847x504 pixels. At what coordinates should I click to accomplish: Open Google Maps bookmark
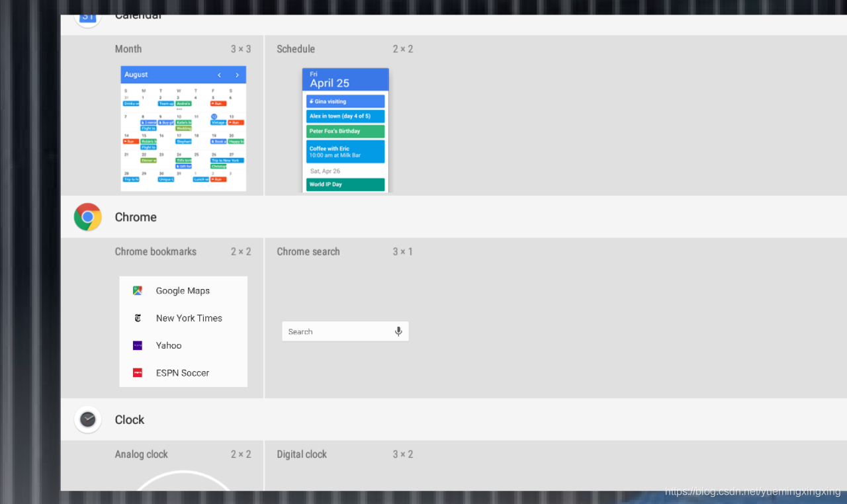[x=183, y=290]
